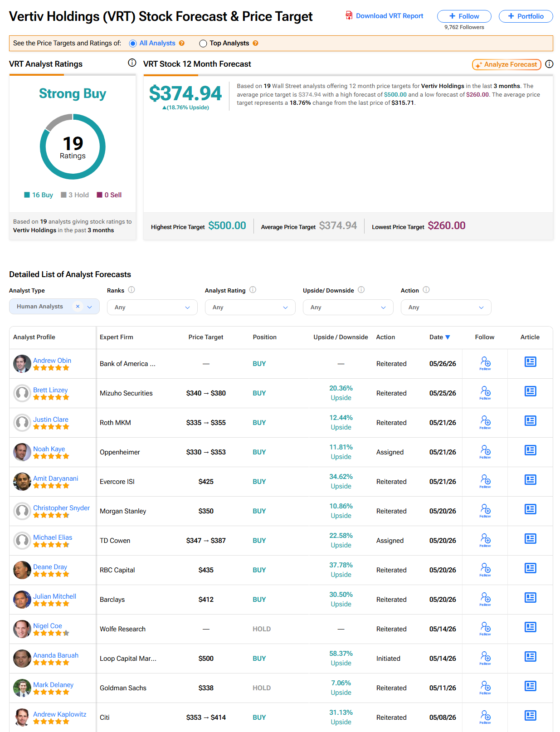Open the Upside/ Downside Any dropdown
Screen dimensions: 560x732
click(348, 307)
